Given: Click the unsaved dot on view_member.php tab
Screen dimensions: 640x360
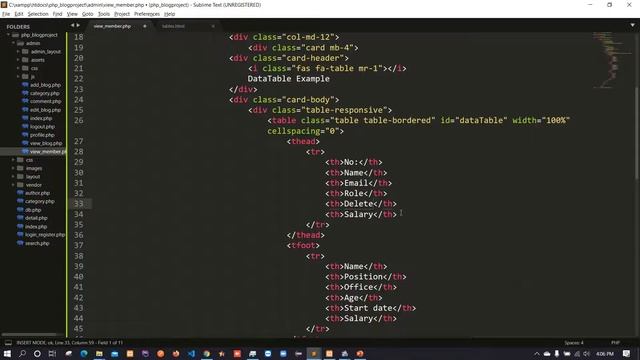Looking at the screenshot, I should (x=144, y=26).
